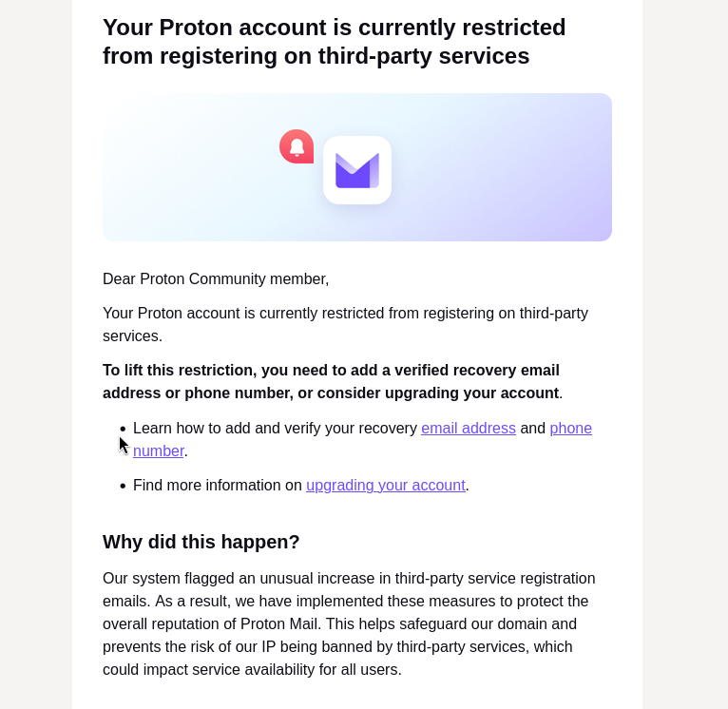Click the purple Proton Mail envelope icon
The image size is (728, 709).
(357, 170)
